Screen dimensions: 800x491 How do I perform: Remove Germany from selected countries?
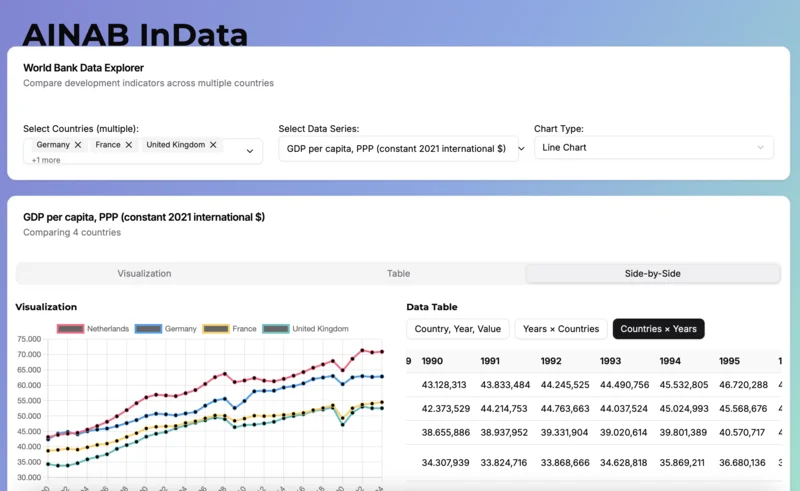click(78, 145)
